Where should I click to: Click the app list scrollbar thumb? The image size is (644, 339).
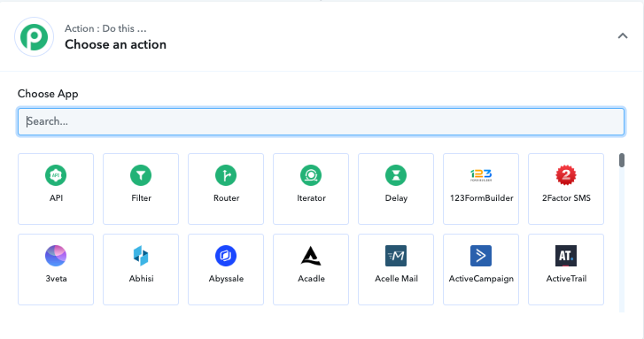622,160
